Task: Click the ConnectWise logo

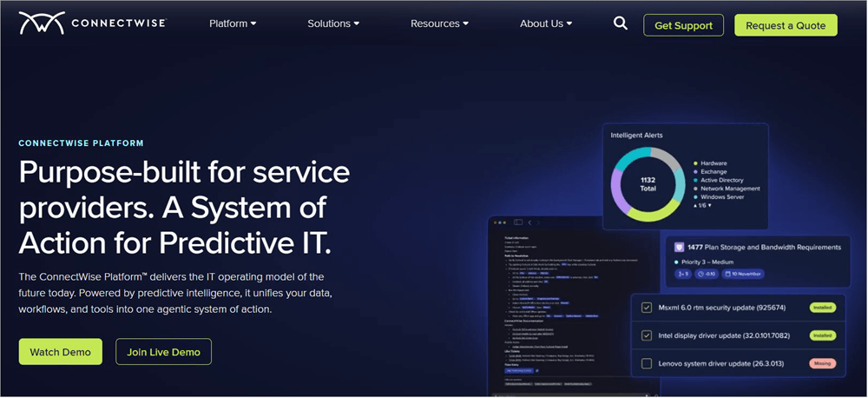Action: click(x=93, y=23)
